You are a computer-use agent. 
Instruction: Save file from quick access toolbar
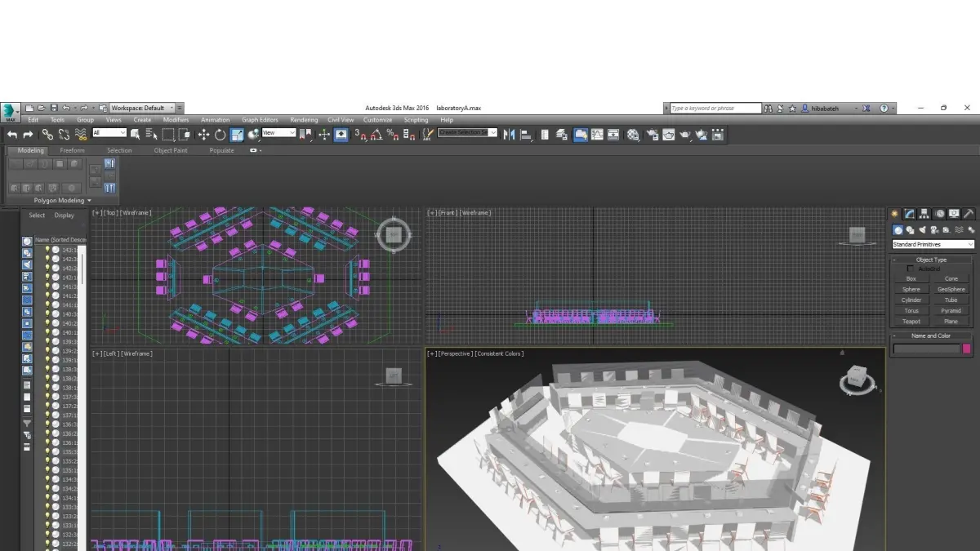(54, 108)
